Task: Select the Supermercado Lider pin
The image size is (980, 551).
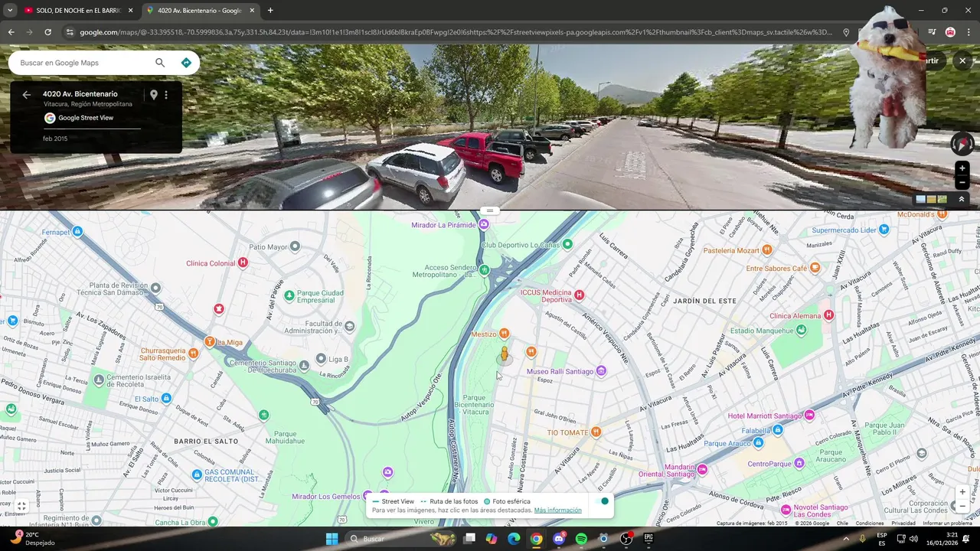Action: tap(884, 230)
